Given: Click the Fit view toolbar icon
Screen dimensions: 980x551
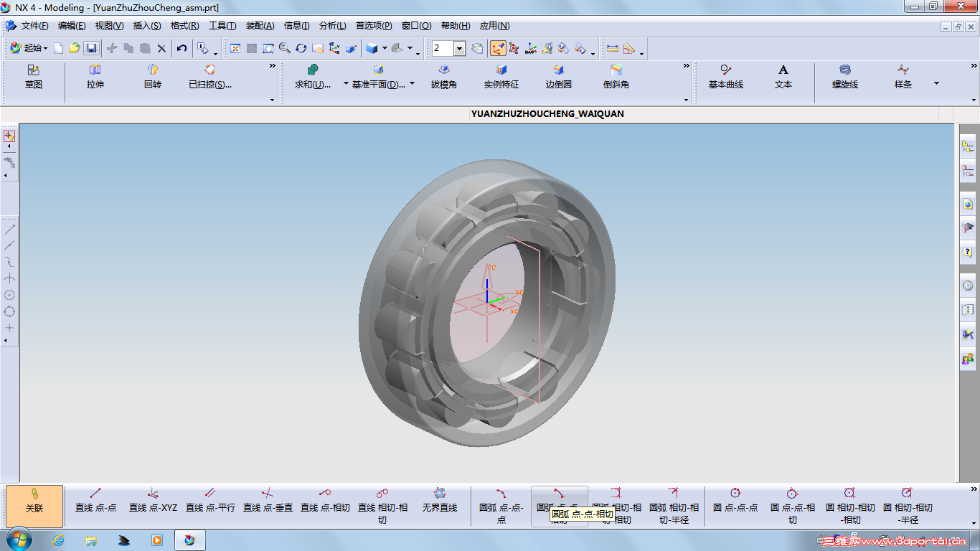Looking at the screenshot, I should click(x=235, y=48).
